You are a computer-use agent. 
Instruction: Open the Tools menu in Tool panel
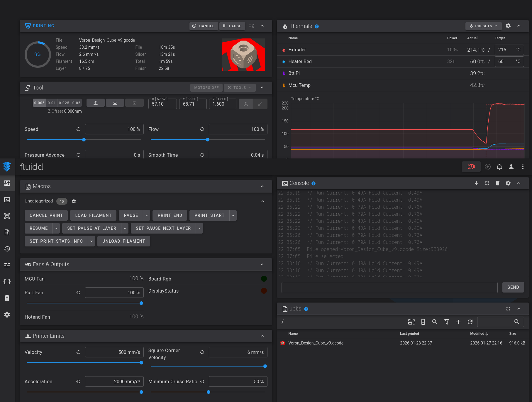tap(239, 87)
